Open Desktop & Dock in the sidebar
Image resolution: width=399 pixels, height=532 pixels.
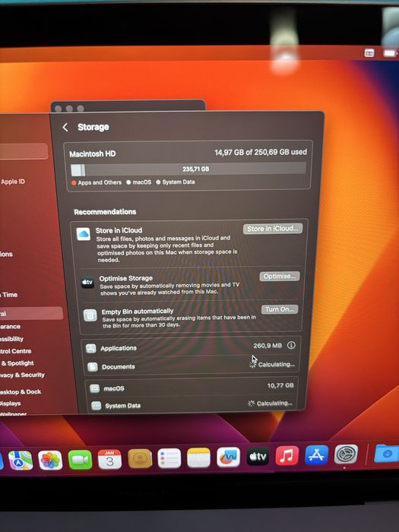coord(21,392)
